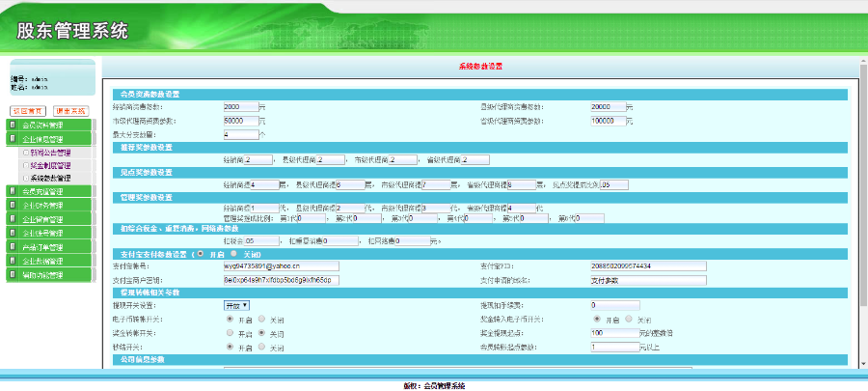Click the 退出系统 button
This screenshot has width=868, height=391.
point(70,111)
